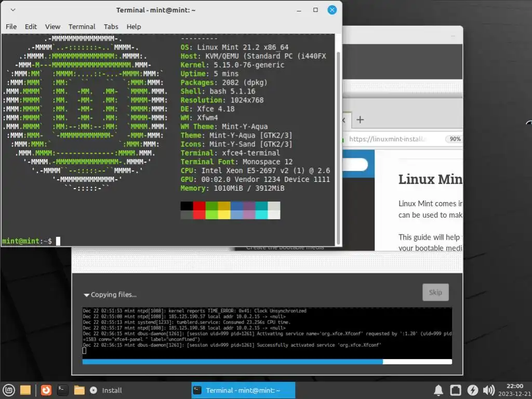This screenshot has height=399, width=532.
Task: Click the 'GPU: 00:02.0 Vendor 1234' line
Action: pos(255,179)
